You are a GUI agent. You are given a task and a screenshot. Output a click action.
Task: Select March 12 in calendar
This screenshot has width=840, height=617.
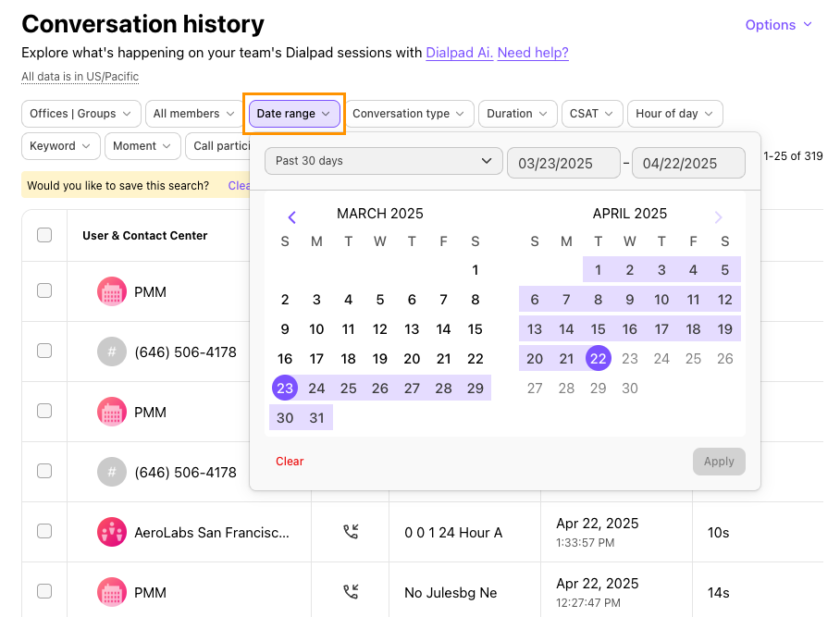coord(380,329)
